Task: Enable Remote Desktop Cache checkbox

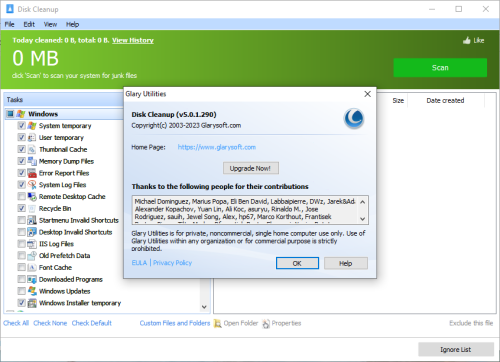Action: tap(22, 197)
